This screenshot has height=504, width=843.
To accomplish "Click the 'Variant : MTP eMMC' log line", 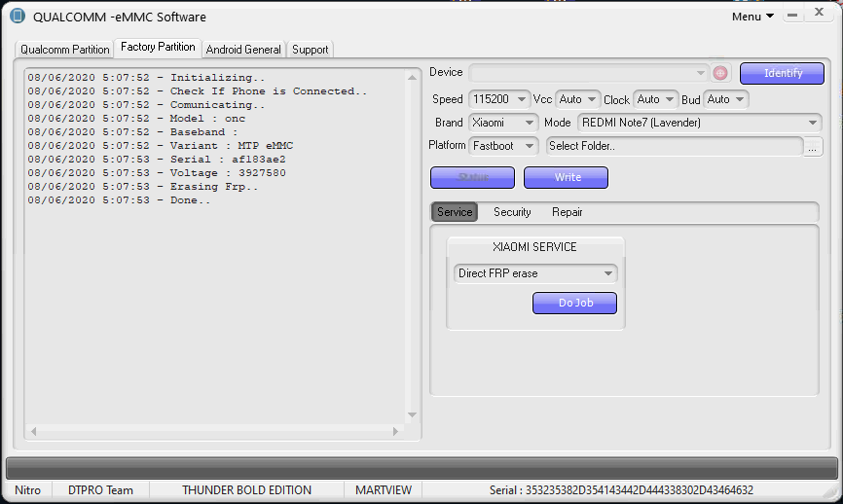I will pos(161,145).
